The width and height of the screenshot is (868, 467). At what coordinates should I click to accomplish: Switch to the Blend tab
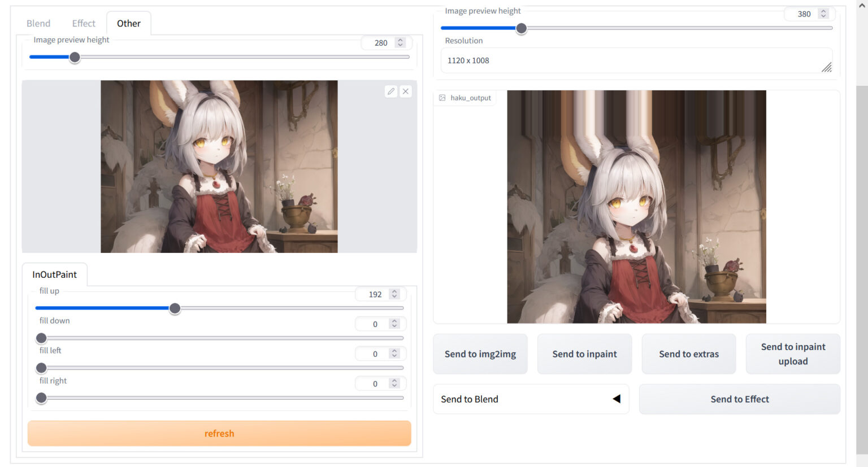pyautogui.click(x=38, y=23)
